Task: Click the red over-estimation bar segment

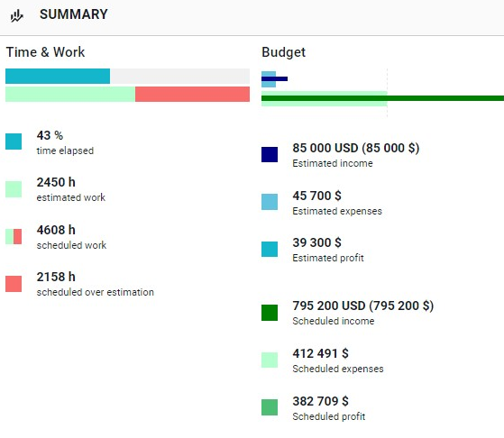Action: click(x=192, y=94)
